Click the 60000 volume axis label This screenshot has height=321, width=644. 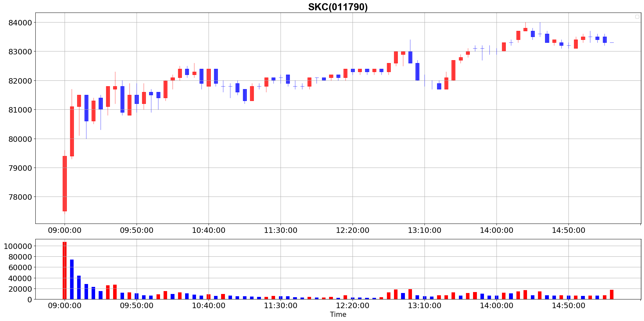tap(21, 267)
